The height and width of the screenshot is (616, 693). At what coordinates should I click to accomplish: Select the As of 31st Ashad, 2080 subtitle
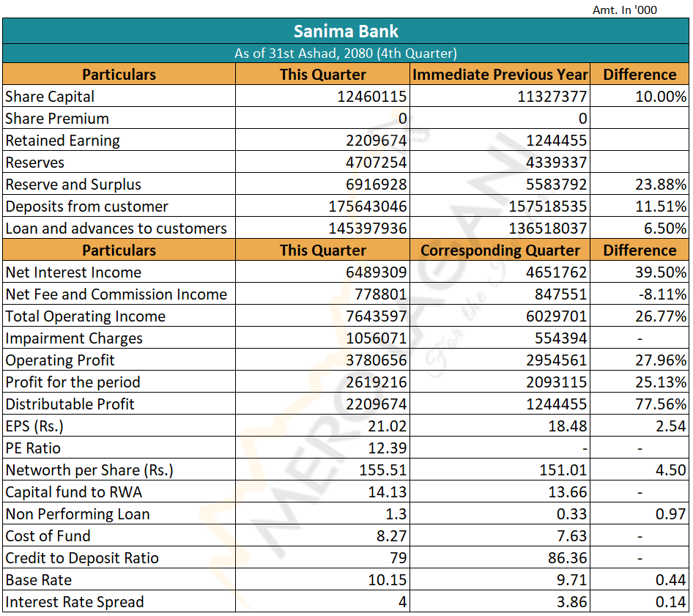pos(346,53)
